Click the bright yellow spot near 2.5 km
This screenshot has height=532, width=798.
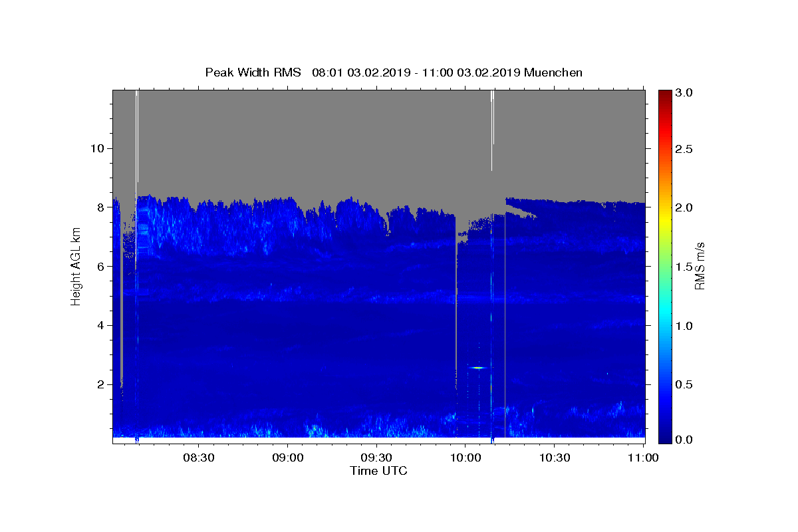[478, 367]
